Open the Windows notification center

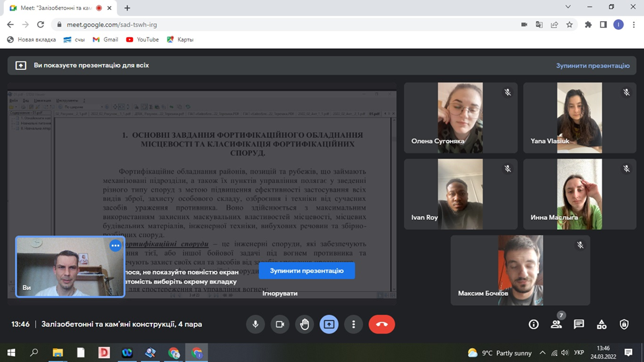(x=628, y=353)
